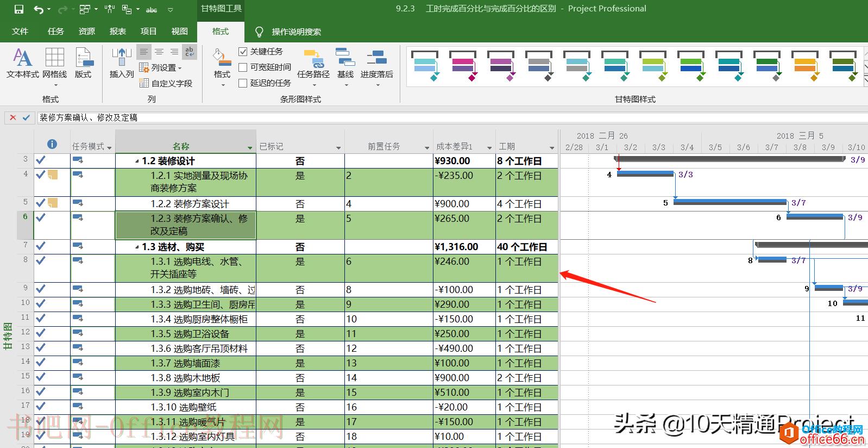
Task: Open the 文本样式 text styles tool
Action: pos(22,63)
